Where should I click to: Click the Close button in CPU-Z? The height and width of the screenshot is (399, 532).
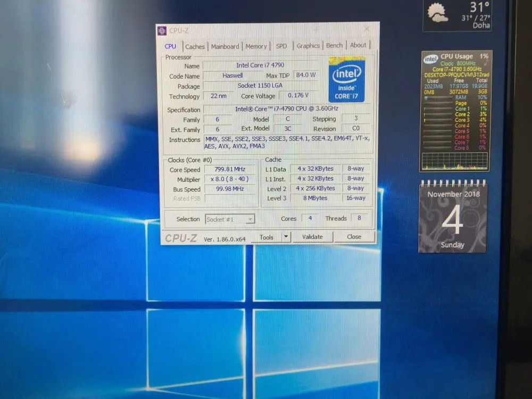[x=354, y=237]
